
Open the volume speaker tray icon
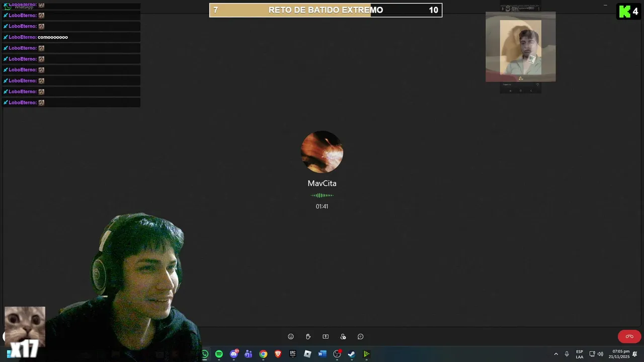pyautogui.click(x=600, y=354)
